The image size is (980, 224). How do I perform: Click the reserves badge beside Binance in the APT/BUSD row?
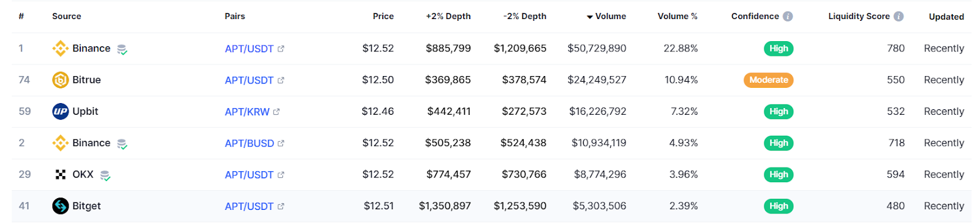(122, 144)
